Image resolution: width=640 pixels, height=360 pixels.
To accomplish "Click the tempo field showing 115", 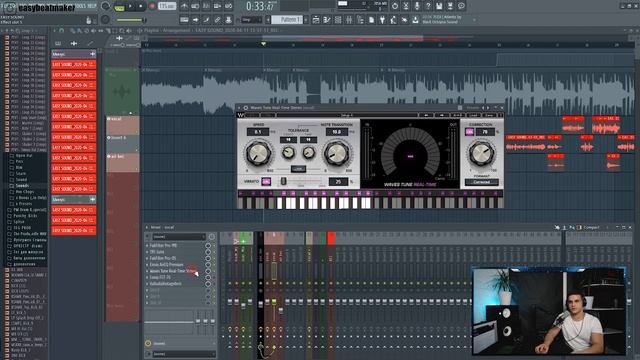I will pos(167,6).
